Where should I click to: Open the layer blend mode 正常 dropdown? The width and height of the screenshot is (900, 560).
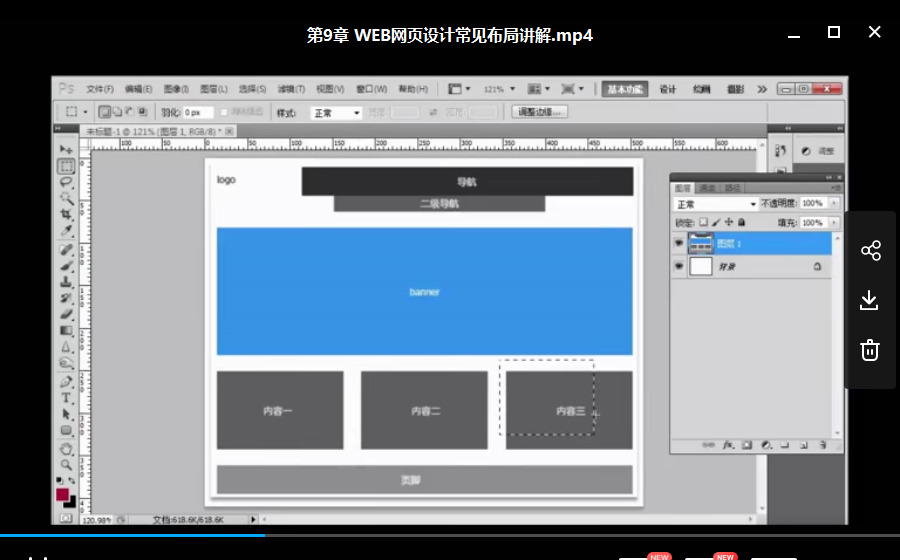716,204
